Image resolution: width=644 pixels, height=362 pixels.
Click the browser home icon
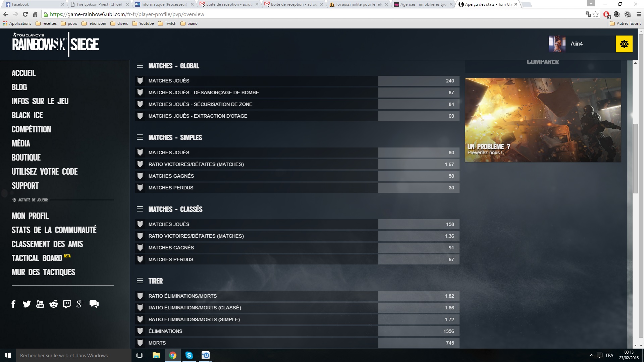(35, 14)
